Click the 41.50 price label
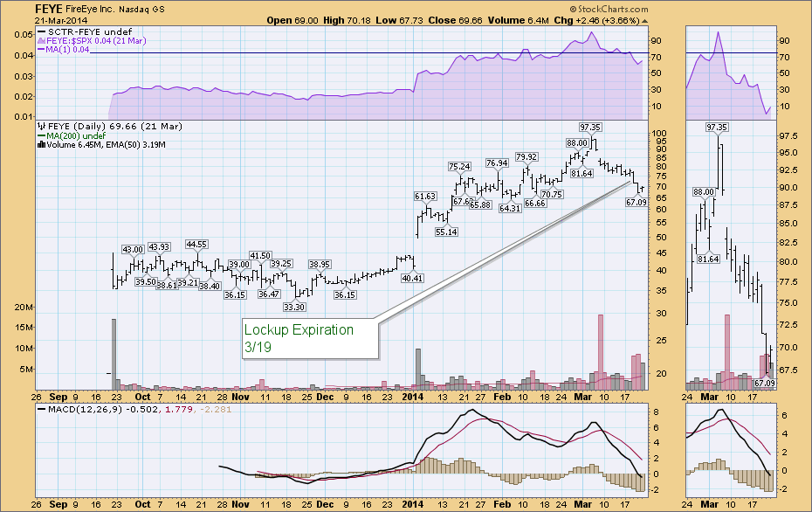The height and width of the screenshot is (512, 812). (x=260, y=255)
